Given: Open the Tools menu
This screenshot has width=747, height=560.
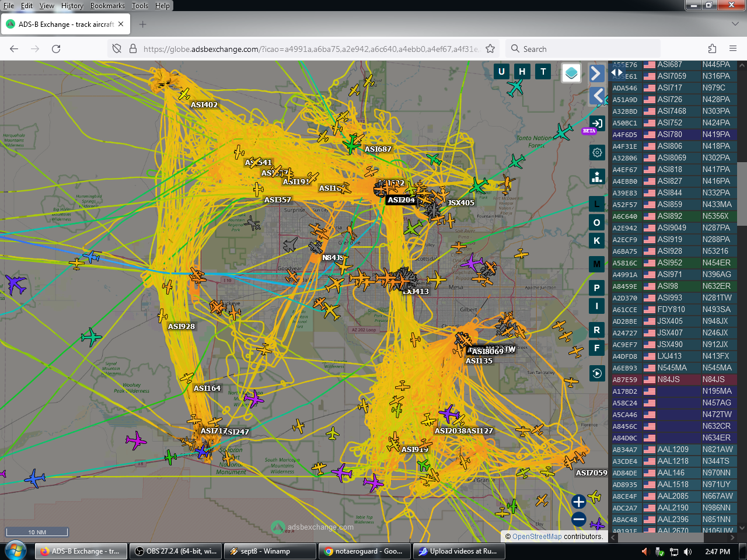Looking at the screenshot, I should (140, 6).
